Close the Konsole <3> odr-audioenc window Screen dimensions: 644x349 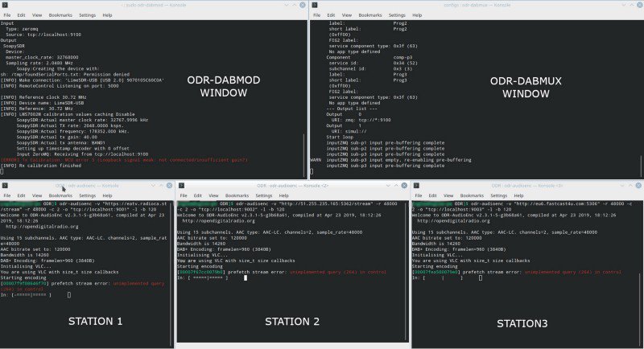tap(638, 186)
